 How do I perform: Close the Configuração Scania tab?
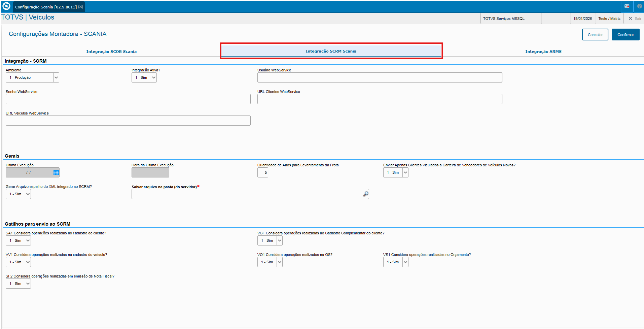81,7
